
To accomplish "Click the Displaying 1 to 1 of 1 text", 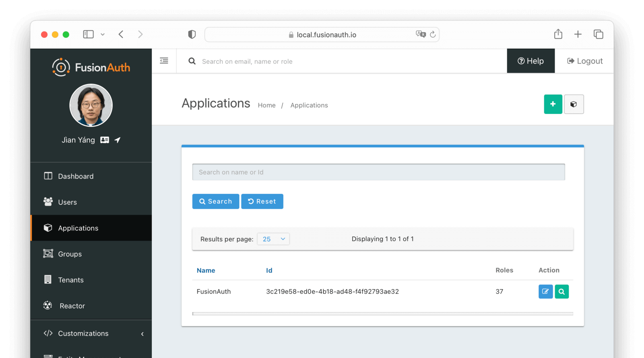I will tap(383, 239).
